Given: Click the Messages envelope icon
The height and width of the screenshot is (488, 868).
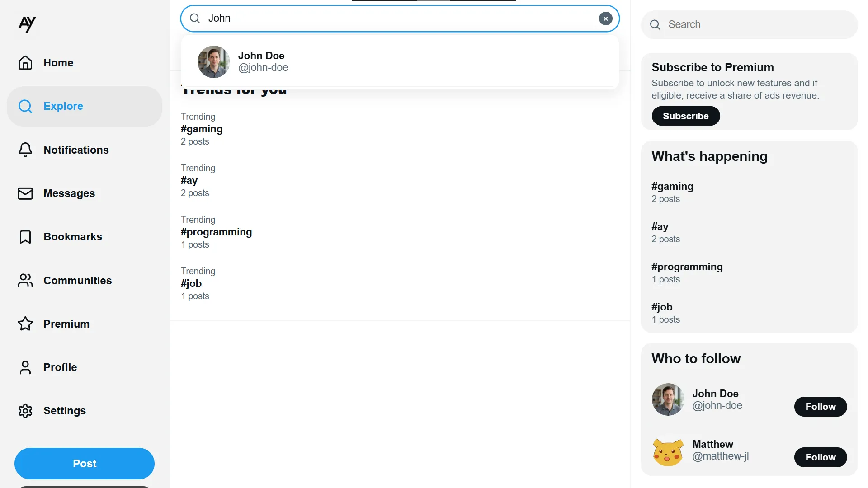Looking at the screenshot, I should [x=25, y=193].
